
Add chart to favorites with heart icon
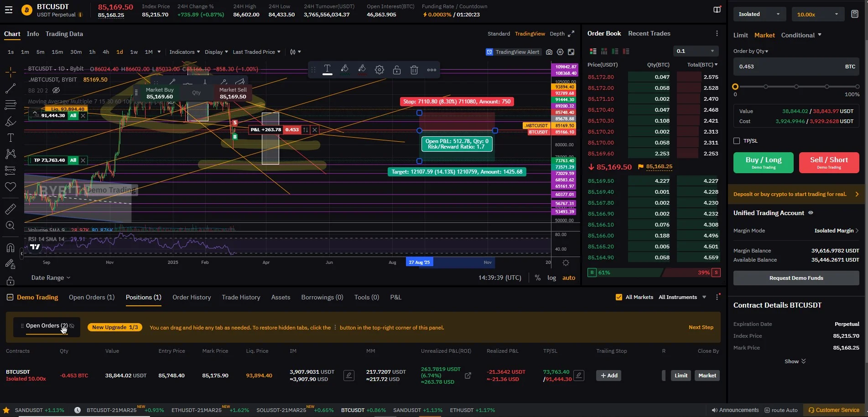pos(10,187)
